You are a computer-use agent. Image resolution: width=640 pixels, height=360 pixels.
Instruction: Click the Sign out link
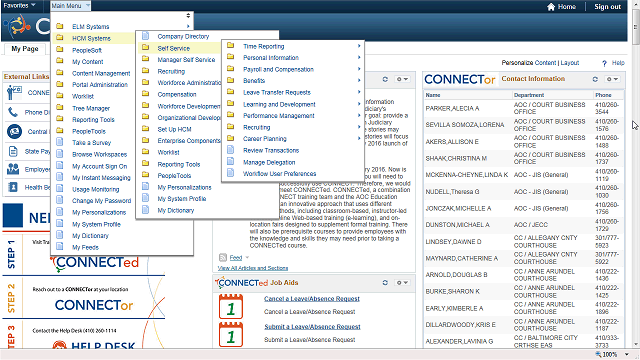(x=607, y=7)
